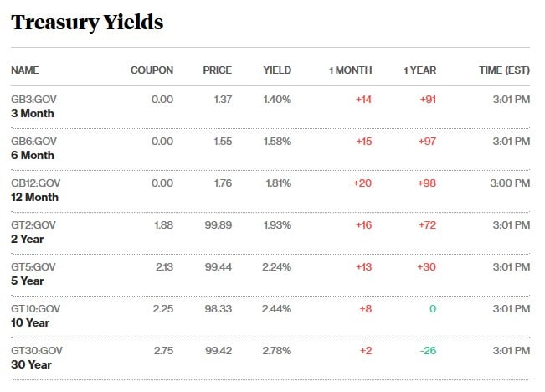Select the +98 one-year change value
545x392 pixels.
[x=427, y=183]
